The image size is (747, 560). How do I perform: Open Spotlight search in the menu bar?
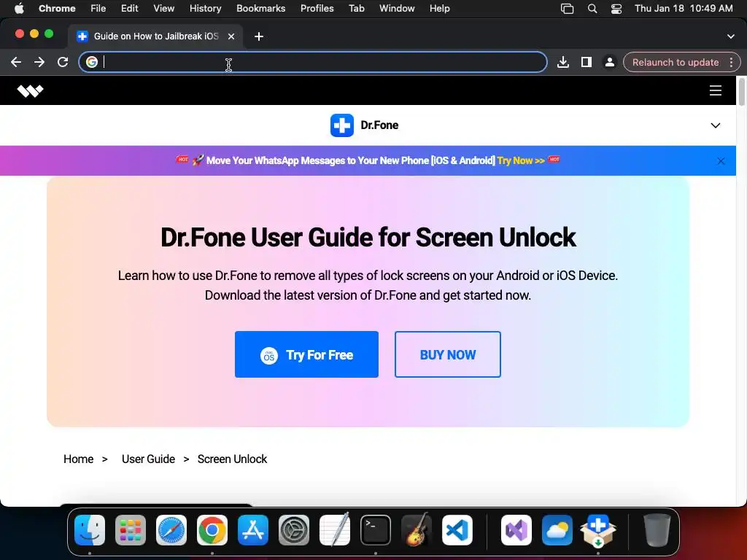pos(592,9)
